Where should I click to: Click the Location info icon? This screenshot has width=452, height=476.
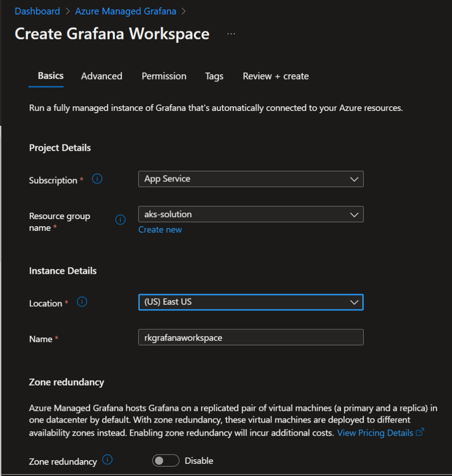(x=82, y=302)
